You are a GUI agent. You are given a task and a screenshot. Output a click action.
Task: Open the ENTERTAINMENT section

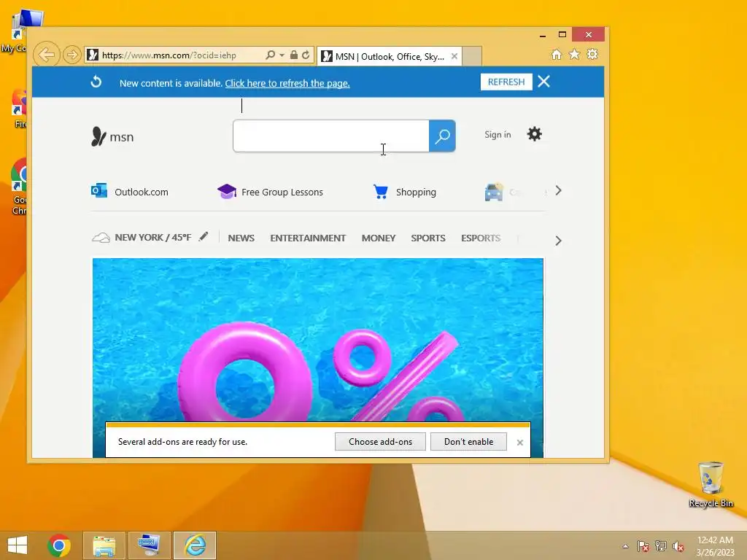(308, 238)
